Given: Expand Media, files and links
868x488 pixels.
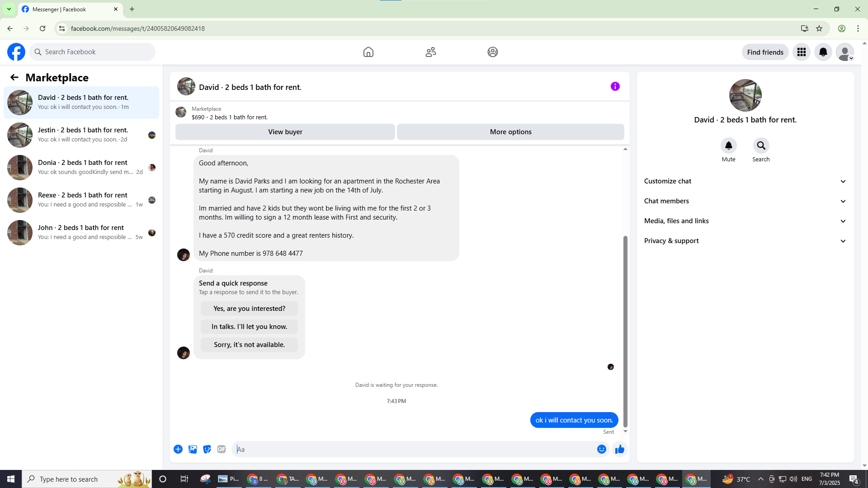Looking at the screenshot, I should (745, 221).
